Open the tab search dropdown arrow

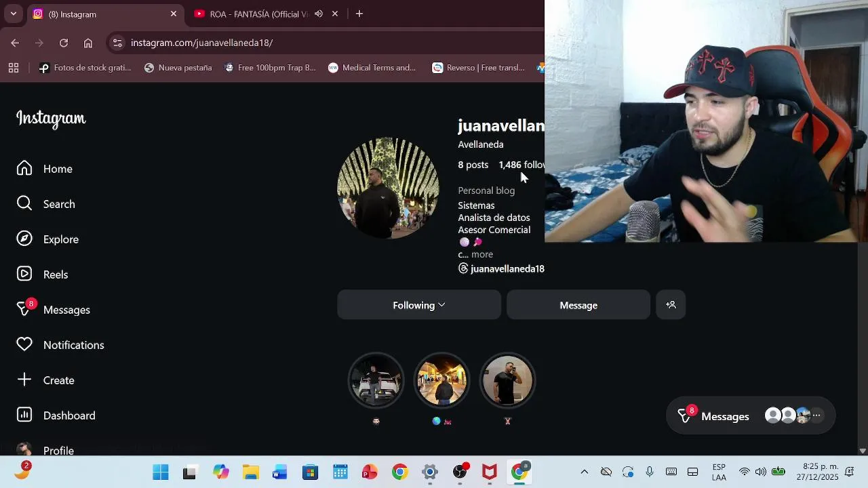[x=13, y=14]
